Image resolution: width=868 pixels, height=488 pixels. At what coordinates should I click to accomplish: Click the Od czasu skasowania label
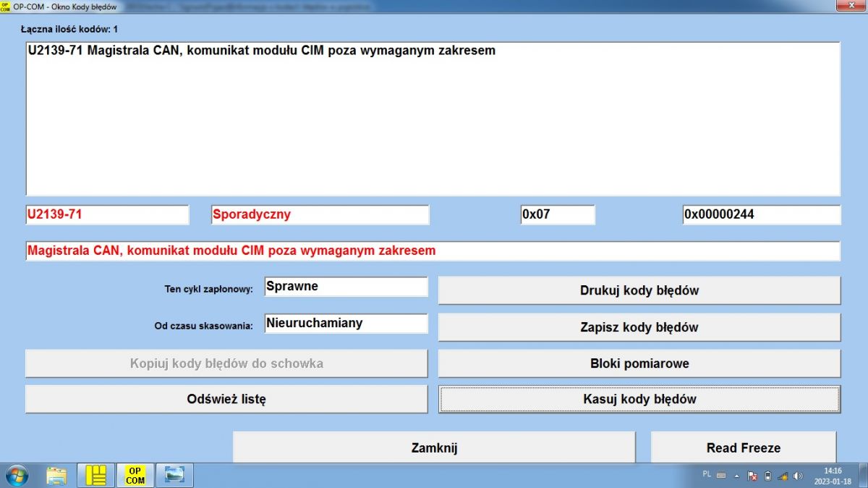pyautogui.click(x=204, y=326)
